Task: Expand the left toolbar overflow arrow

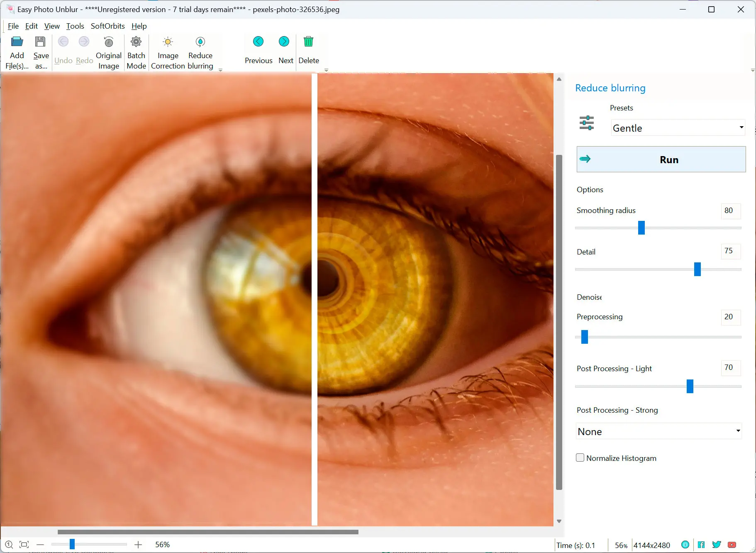Action: pyautogui.click(x=220, y=70)
